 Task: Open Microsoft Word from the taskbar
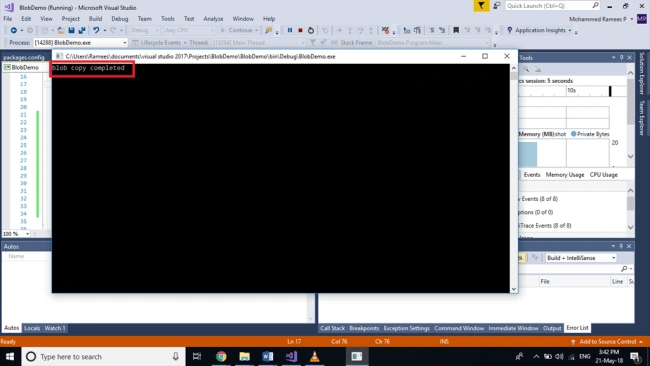267,356
